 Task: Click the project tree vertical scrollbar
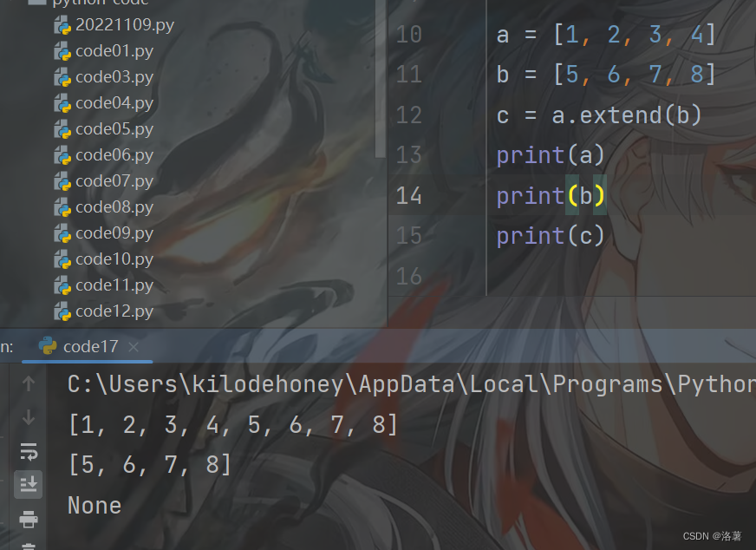[x=381, y=80]
